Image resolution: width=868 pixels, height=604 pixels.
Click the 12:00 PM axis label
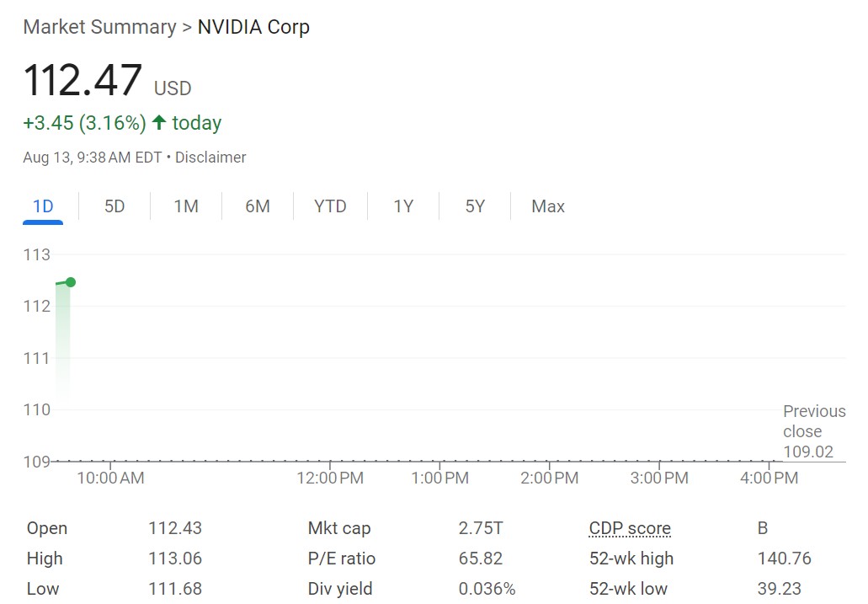click(329, 478)
